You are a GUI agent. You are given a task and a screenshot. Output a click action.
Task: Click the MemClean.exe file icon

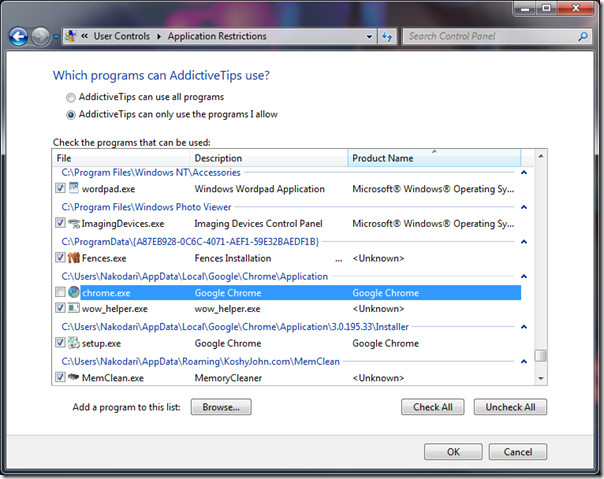coord(74,377)
